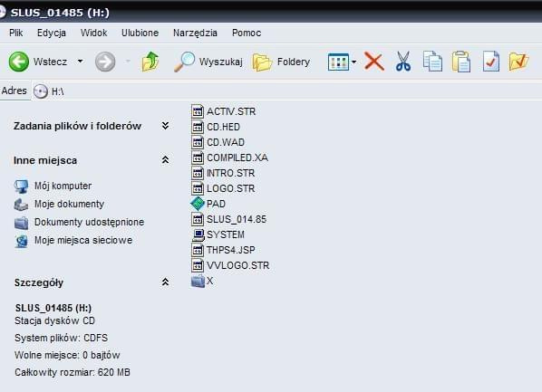Screen dimensions: 542x392
Task: Click the Up one folder icon
Action: pos(150,62)
